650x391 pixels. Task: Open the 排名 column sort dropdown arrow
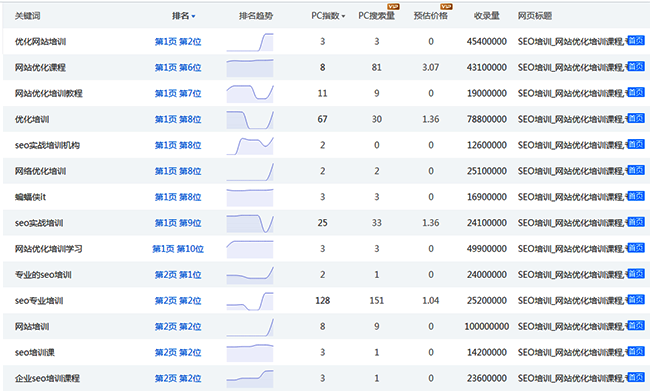click(x=193, y=17)
